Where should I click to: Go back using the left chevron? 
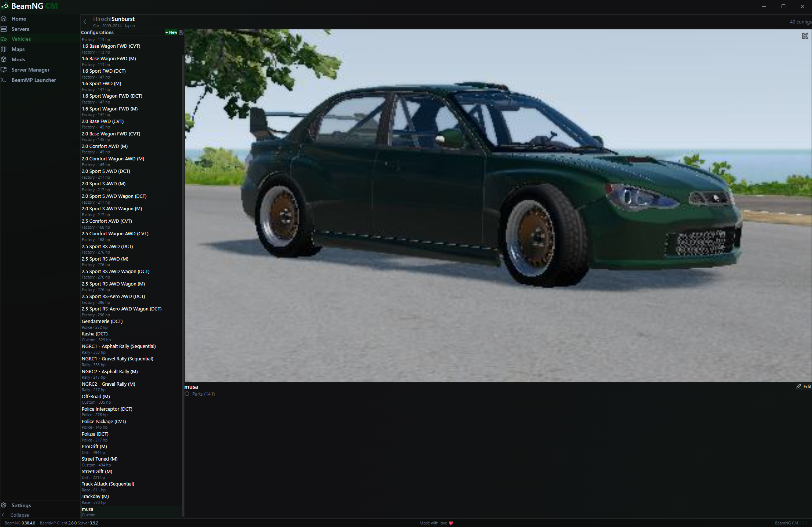point(85,22)
